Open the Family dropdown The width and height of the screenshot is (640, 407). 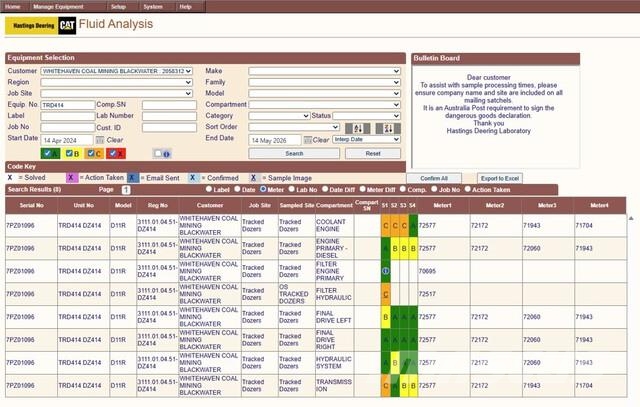click(324, 82)
